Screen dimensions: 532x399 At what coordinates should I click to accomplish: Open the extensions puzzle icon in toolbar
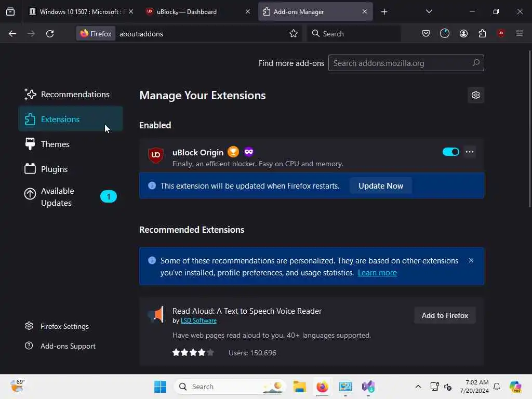[x=482, y=33]
